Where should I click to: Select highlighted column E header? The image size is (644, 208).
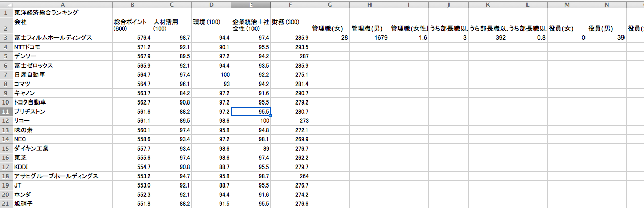pos(250,4)
